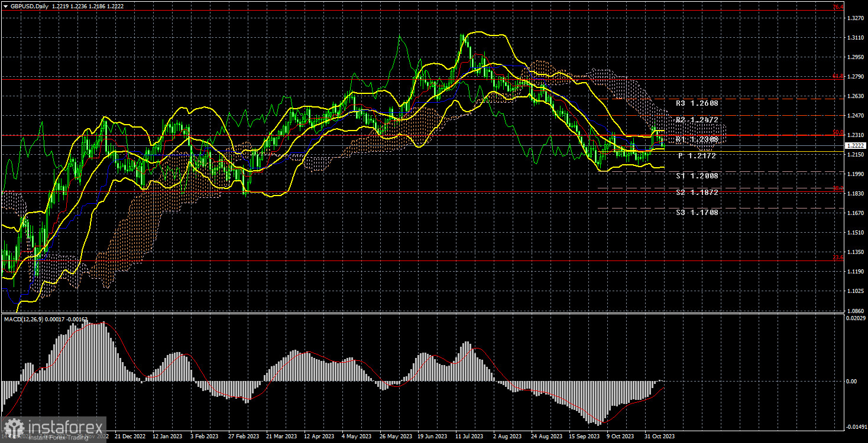The image size is (868, 443).
Task: Click the 38.2 Fibonacci level label
Action: tap(838, 189)
